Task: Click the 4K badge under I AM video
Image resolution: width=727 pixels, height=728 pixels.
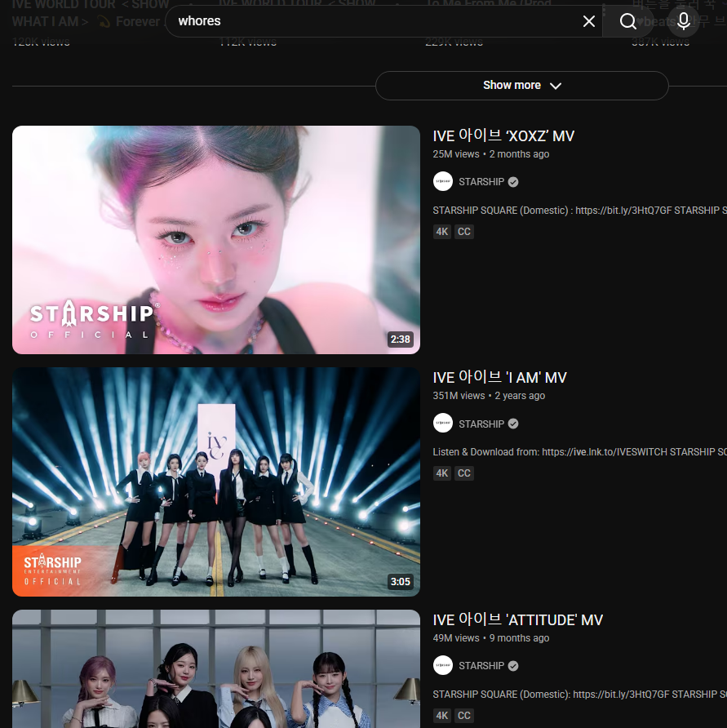Action: pyautogui.click(x=442, y=473)
